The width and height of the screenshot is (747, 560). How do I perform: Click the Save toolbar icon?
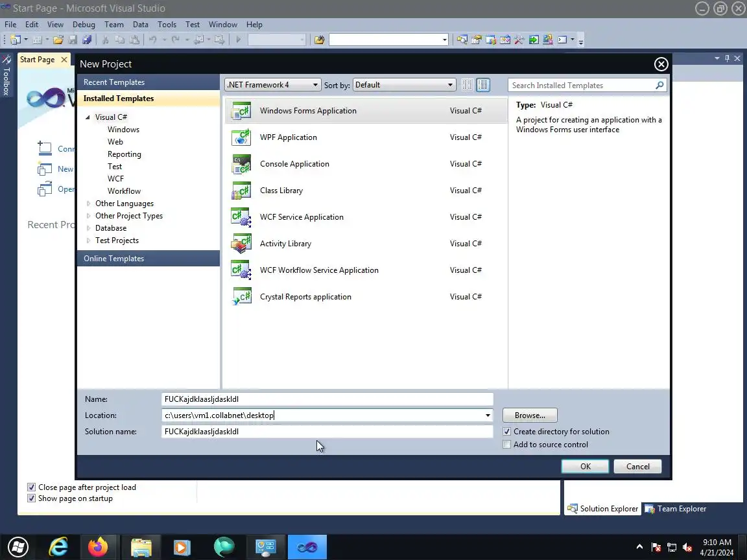[x=73, y=40]
